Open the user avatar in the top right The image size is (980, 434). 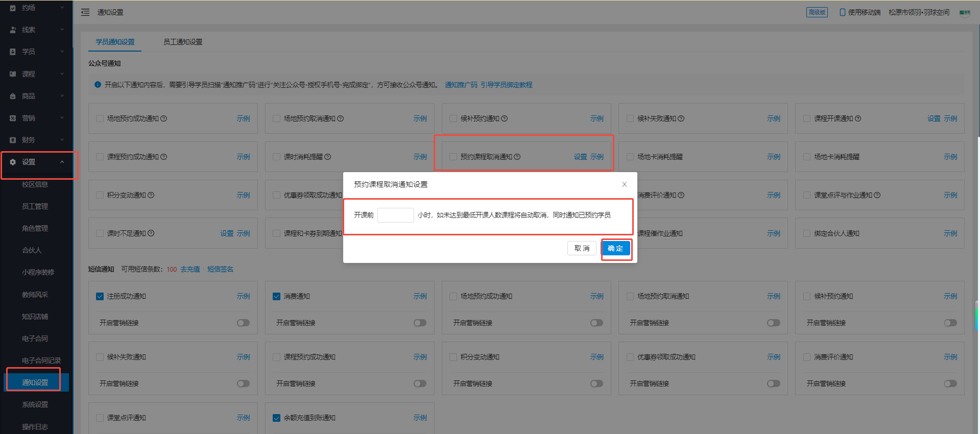[964, 12]
